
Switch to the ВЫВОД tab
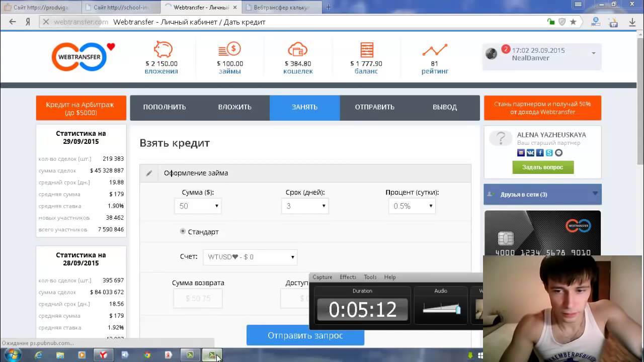(x=445, y=107)
